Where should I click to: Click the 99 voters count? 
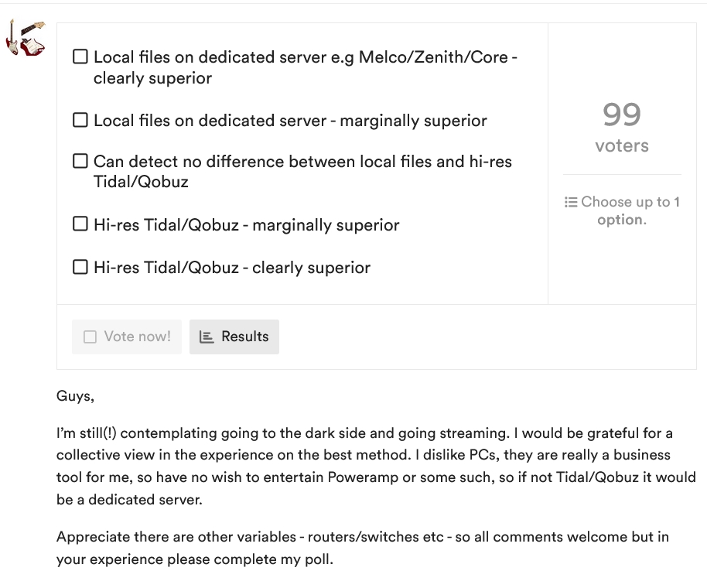click(622, 115)
